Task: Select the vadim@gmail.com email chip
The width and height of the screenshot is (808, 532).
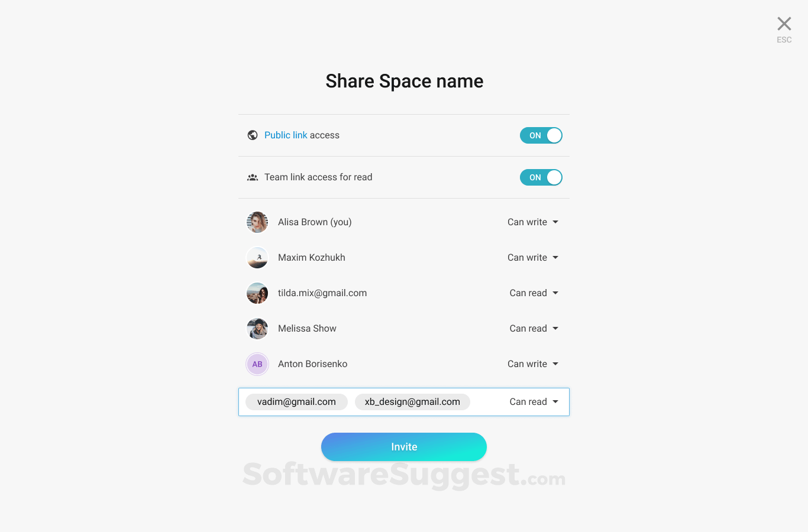Action: [296, 402]
